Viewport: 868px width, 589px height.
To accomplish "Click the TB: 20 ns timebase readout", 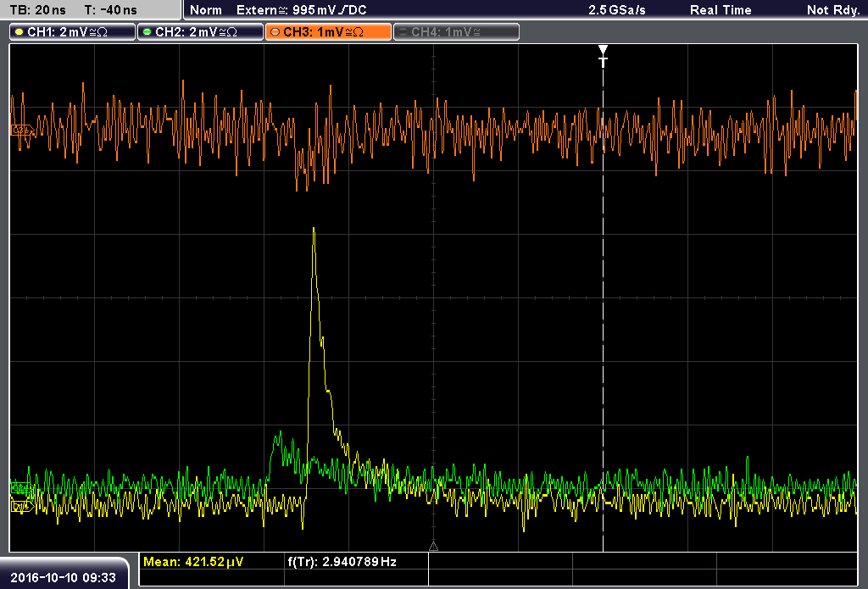I will tap(37, 10).
